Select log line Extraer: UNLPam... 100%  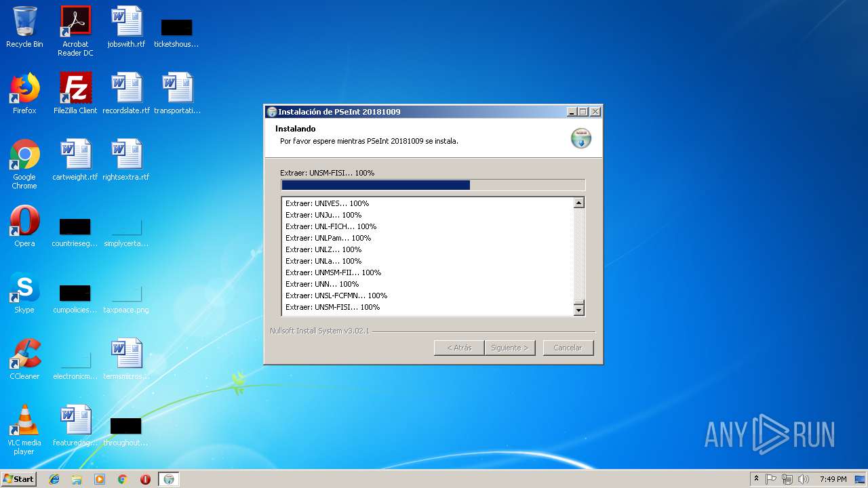(328, 238)
